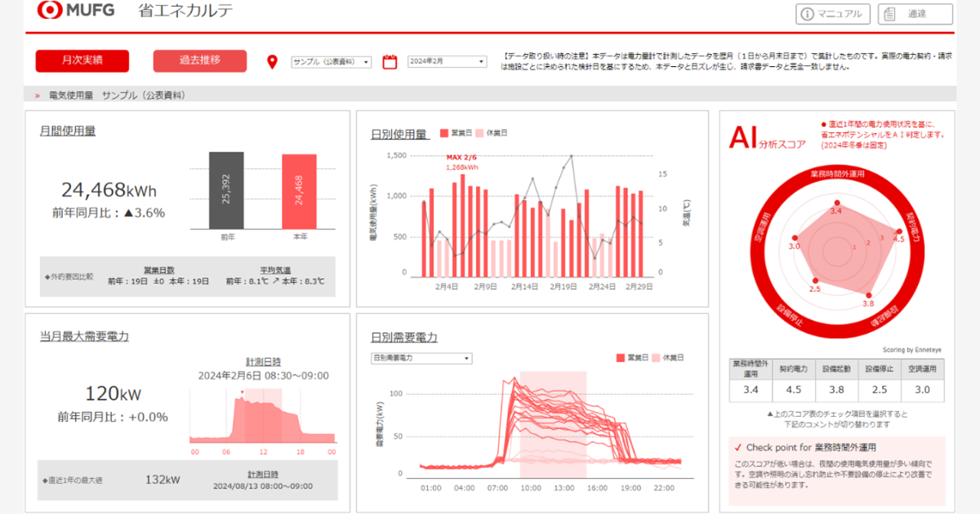The width and height of the screenshot is (980, 514).
Task: Click the red breadcrumb arrow before 電気使用量
Action: [x=37, y=95]
